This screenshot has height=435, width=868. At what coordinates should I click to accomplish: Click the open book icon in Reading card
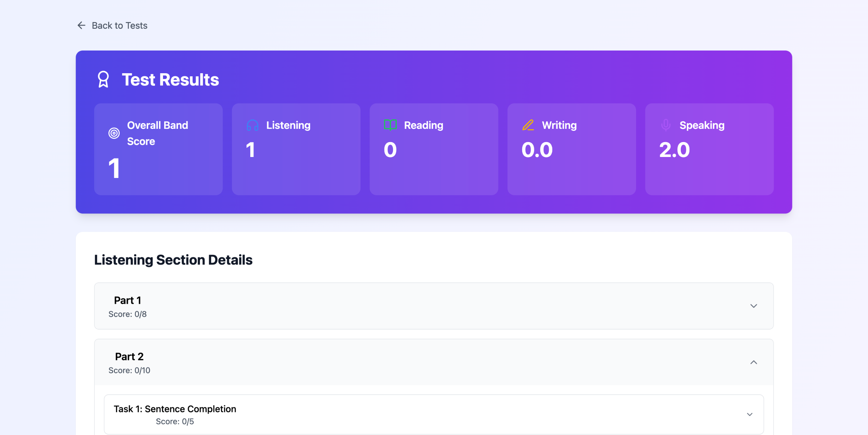pyautogui.click(x=390, y=125)
